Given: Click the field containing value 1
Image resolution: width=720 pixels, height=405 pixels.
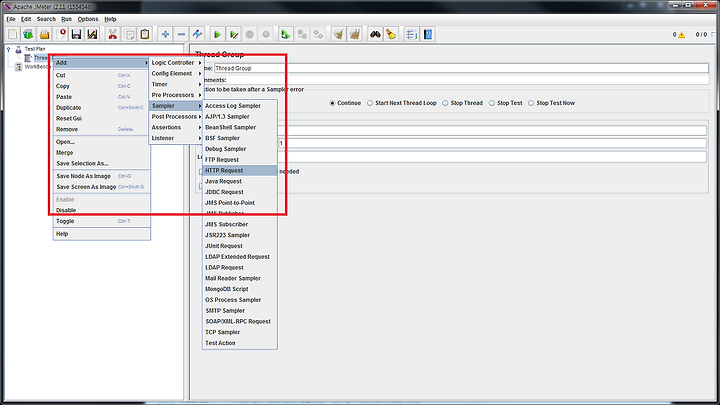Looking at the screenshot, I should point(491,143).
